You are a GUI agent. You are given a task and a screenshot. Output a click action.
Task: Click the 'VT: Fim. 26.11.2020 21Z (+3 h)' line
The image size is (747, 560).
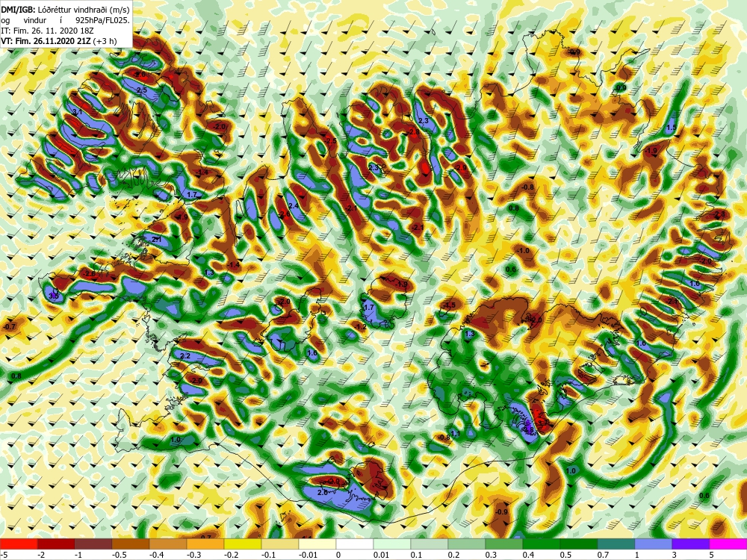[58, 41]
